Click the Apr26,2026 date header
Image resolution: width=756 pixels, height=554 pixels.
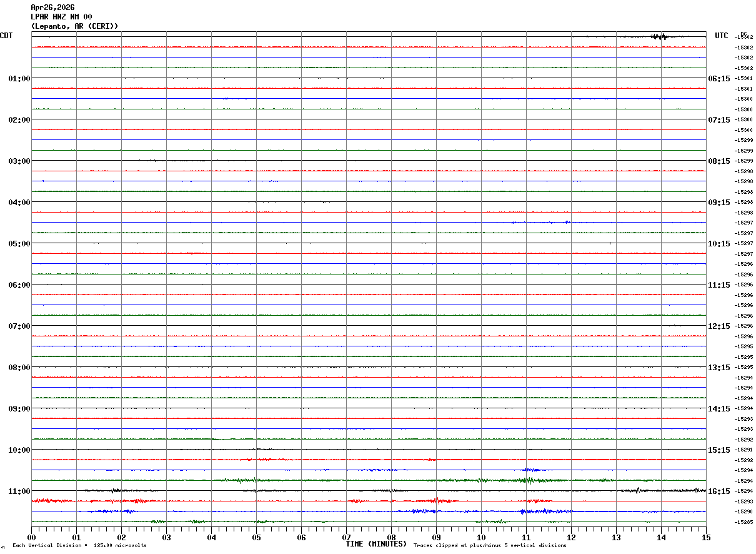tap(52, 8)
